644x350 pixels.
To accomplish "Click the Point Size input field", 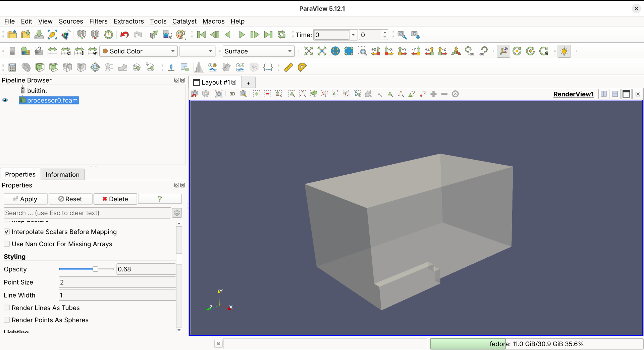I will pyautogui.click(x=117, y=282).
